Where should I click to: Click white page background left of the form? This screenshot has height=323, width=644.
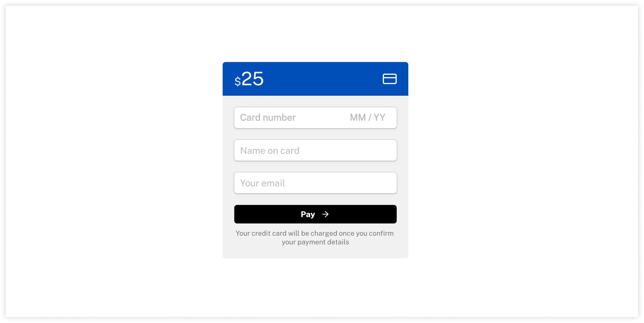click(113, 161)
